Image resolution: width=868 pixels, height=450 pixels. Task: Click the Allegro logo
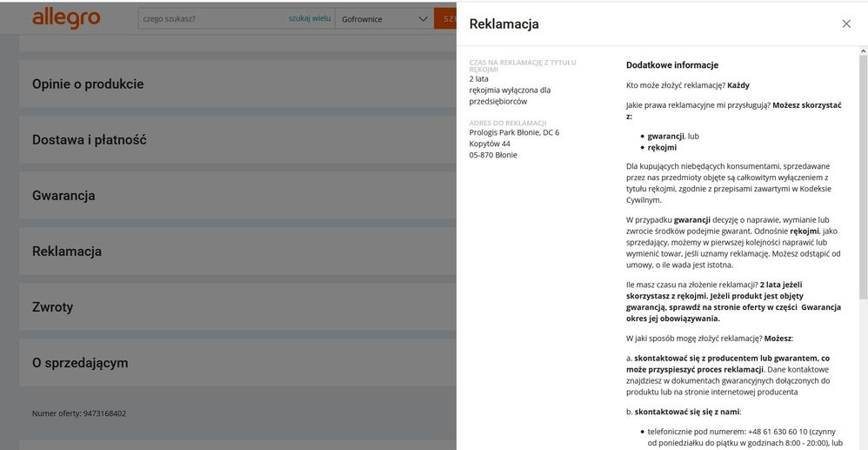[66, 18]
